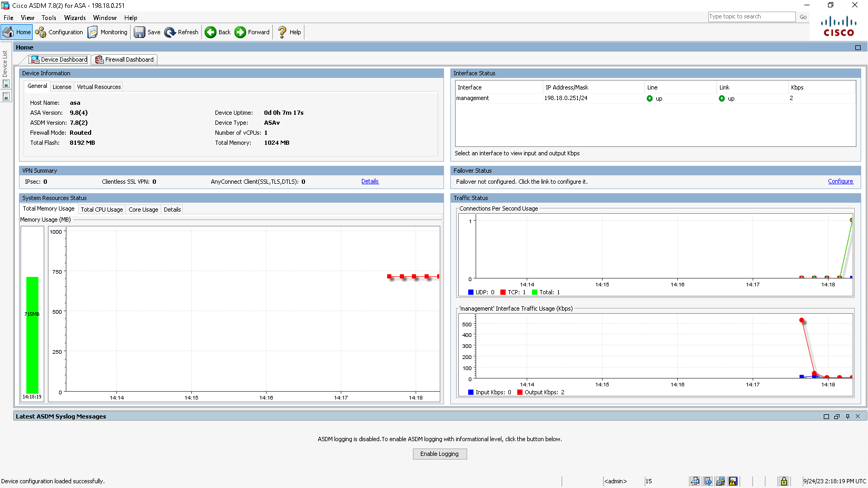Maximize the Home panel using corner box
Image resolution: width=868 pixels, height=488 pixels.
pyautogui.click(x=858, y=47)
